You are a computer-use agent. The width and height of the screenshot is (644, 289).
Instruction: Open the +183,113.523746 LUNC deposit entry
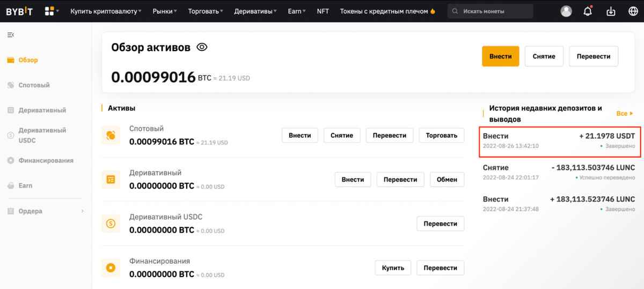559,204
